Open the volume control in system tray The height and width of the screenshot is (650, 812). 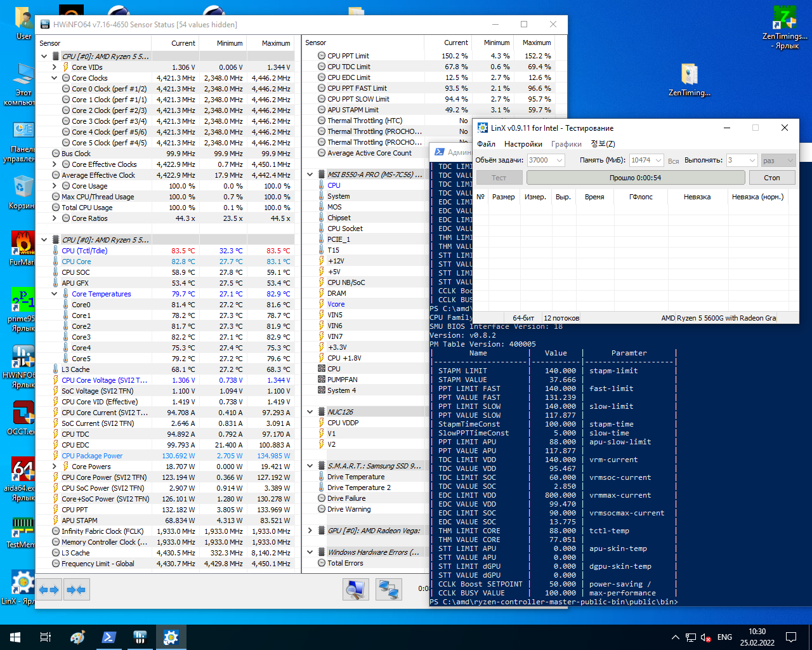point(705,637)
